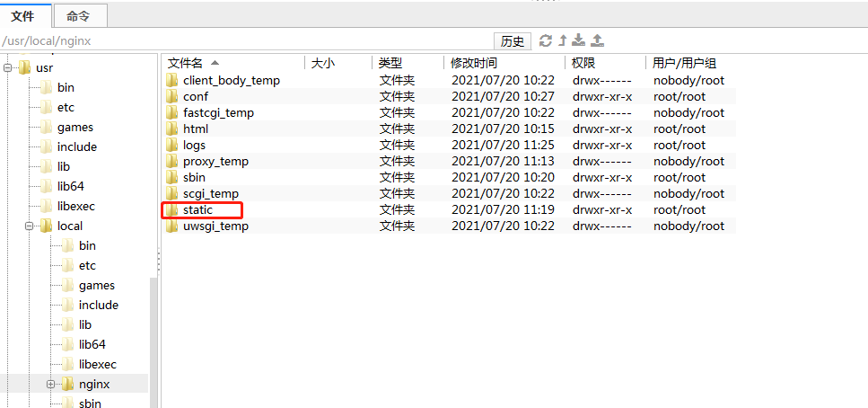This screenshot has width=868, height=408.
Task: Select the include folder under usr
Action: (77, 146)
